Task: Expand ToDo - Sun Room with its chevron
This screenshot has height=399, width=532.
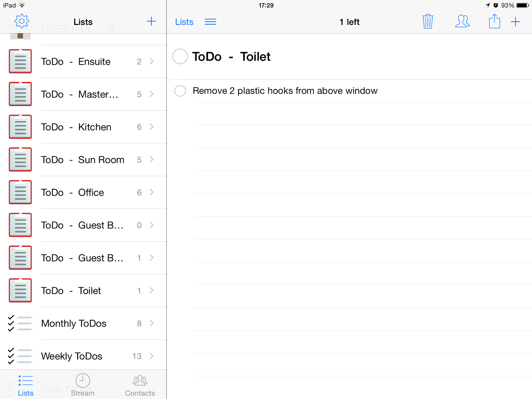Action: (152, 160)
